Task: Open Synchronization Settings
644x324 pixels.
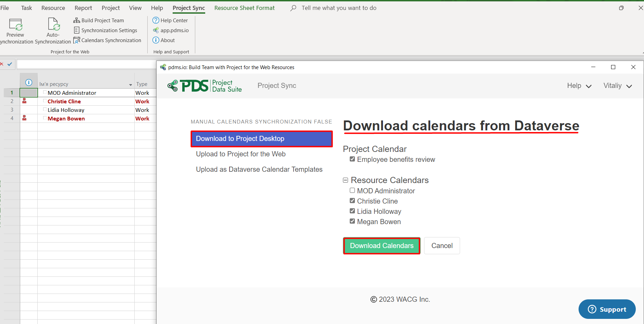Action: 105,30
